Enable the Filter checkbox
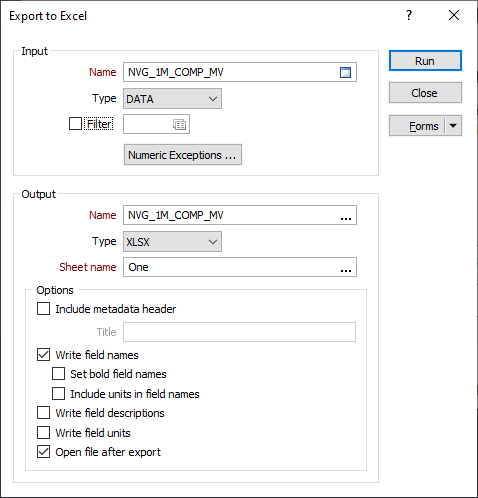This screenshot has height=498, width=478. 75,124
